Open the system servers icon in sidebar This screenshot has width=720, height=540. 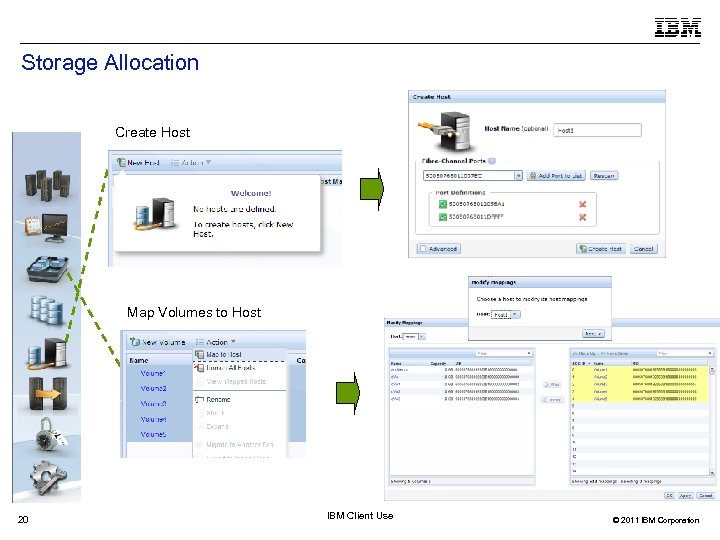(47, 185)
